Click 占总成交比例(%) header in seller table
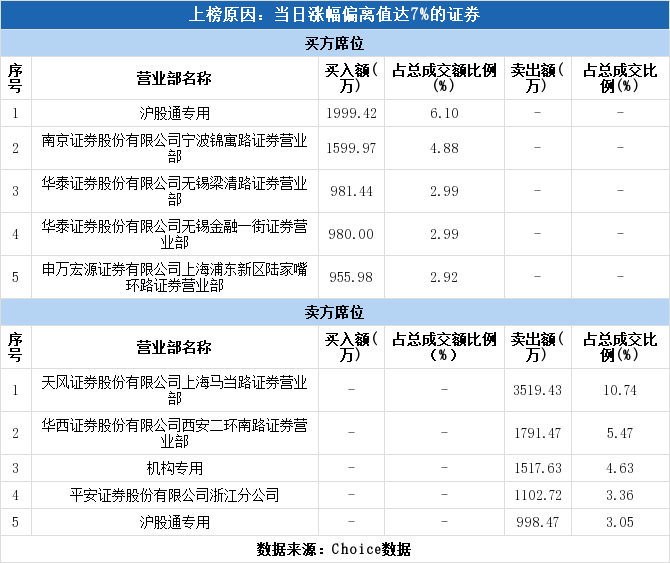 (x=620, y=347)
